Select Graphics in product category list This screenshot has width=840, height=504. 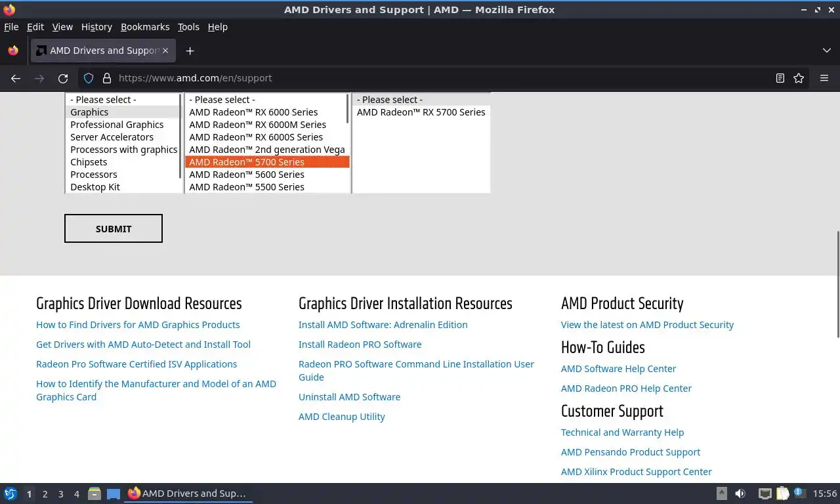click(x=123, y=112)
